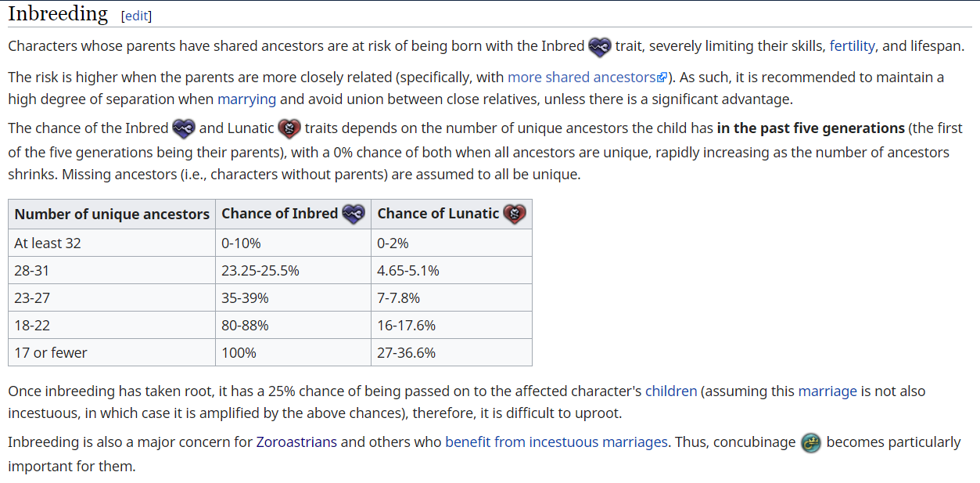Edit the Inbreeding section
The image size is (980, 483).
coord(136,16)
